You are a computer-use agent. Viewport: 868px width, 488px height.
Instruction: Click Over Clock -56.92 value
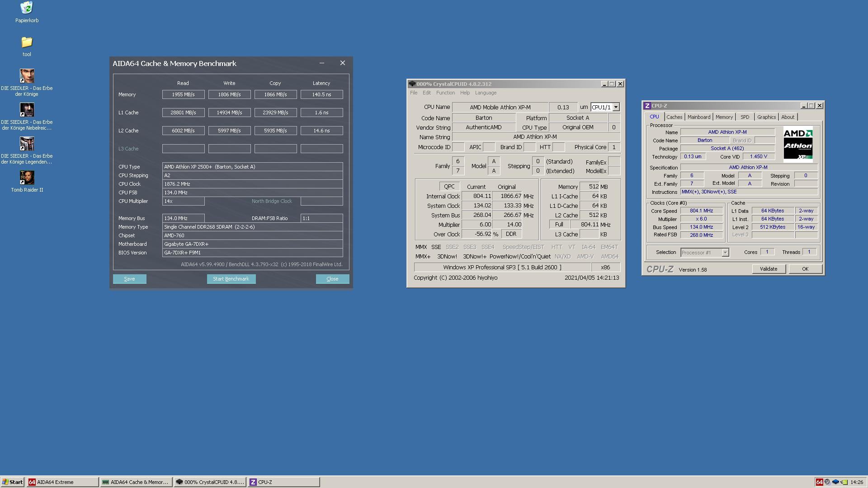(476, 234)
